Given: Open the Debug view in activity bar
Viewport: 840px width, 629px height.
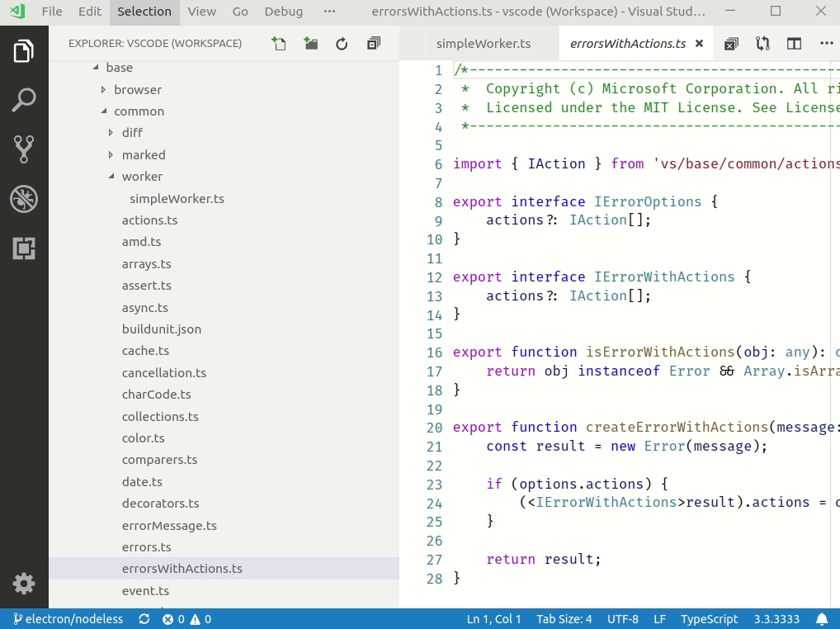Looking at the screenshot, I should (24, 199).
